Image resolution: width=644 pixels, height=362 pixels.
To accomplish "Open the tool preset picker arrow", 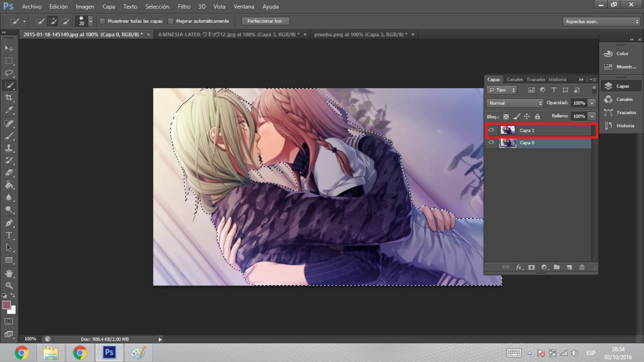I will click(24, 22).
